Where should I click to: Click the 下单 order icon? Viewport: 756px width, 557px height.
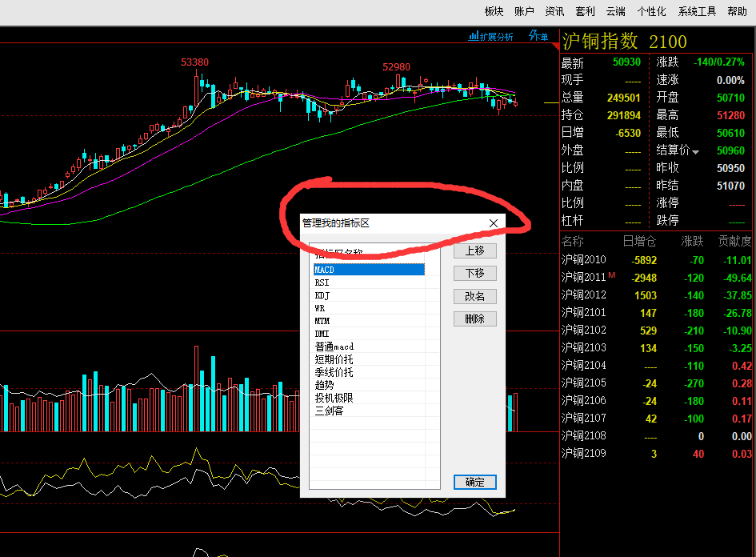tap(538, 37)
